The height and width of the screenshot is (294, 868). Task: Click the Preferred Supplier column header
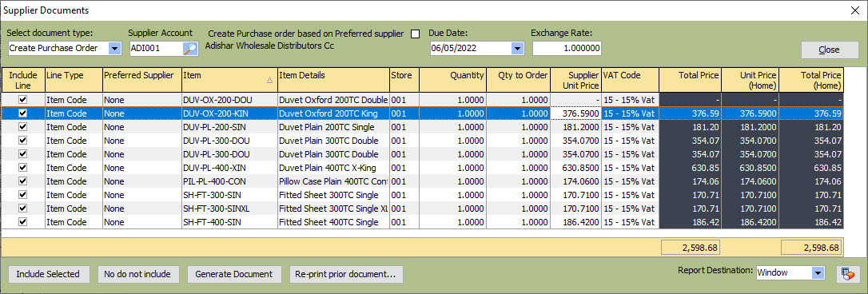click(x=142, y=80)
